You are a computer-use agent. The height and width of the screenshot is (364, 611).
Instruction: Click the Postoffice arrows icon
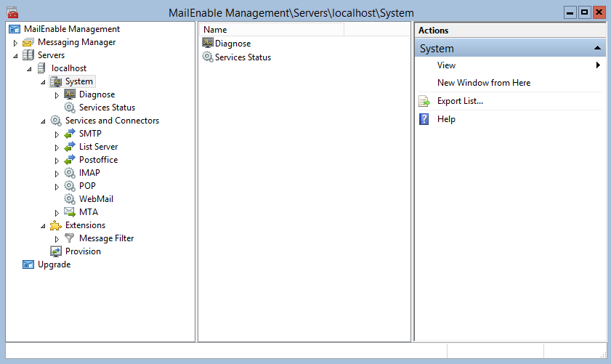click(x=70, y=160)
